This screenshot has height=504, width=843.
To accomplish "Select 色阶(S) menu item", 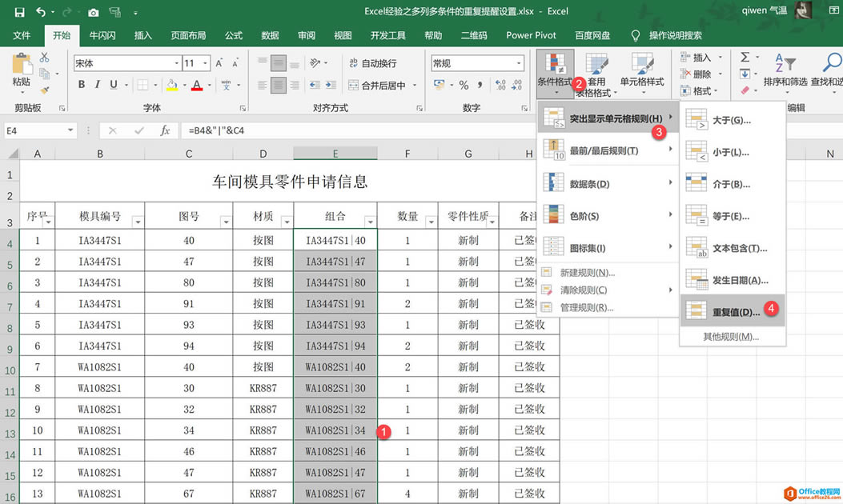I will coord(608,215).
